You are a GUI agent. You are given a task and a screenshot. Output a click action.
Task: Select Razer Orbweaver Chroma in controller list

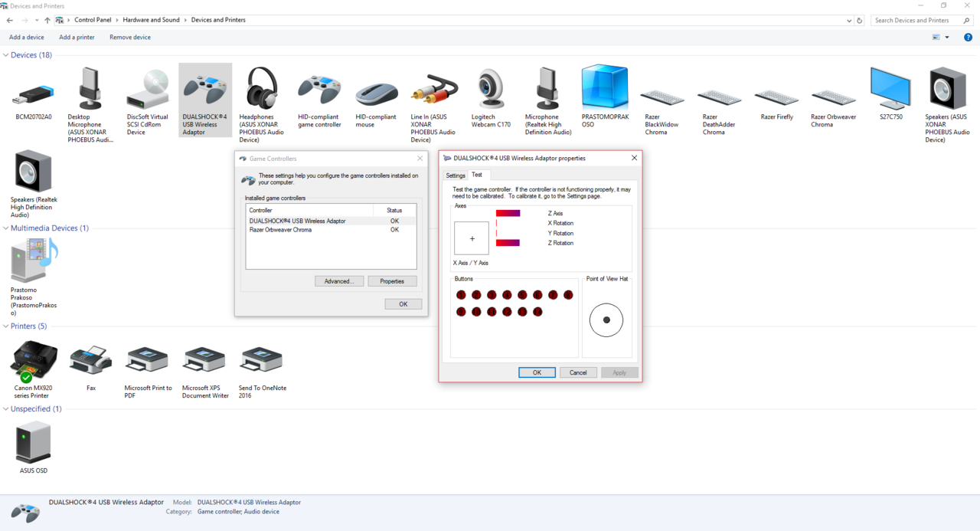click(280, 230)
